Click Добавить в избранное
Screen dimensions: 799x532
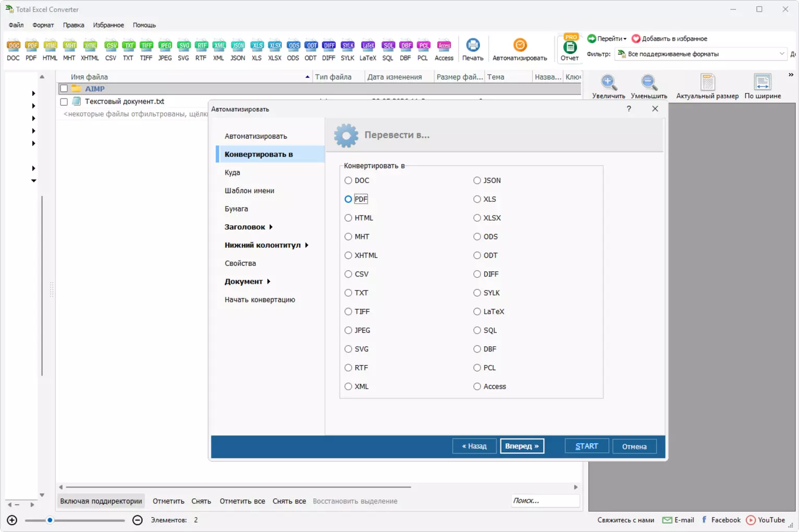(670, 39)
